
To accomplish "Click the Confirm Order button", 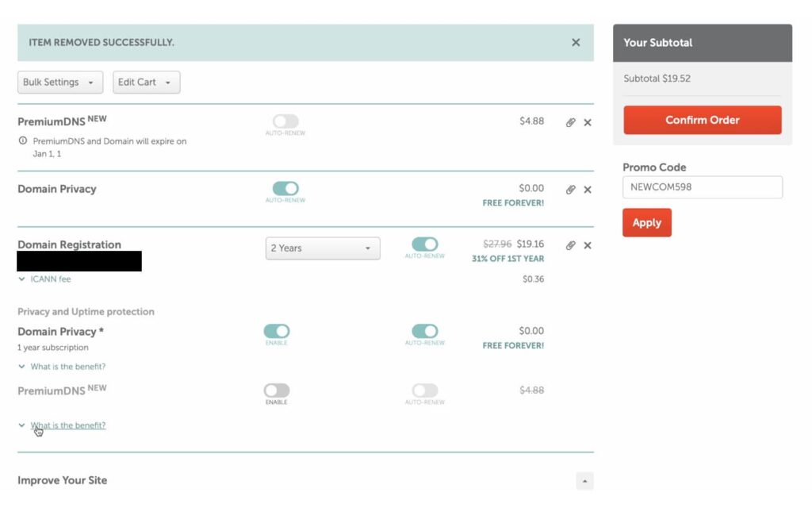I will click(x=702, y=121).
